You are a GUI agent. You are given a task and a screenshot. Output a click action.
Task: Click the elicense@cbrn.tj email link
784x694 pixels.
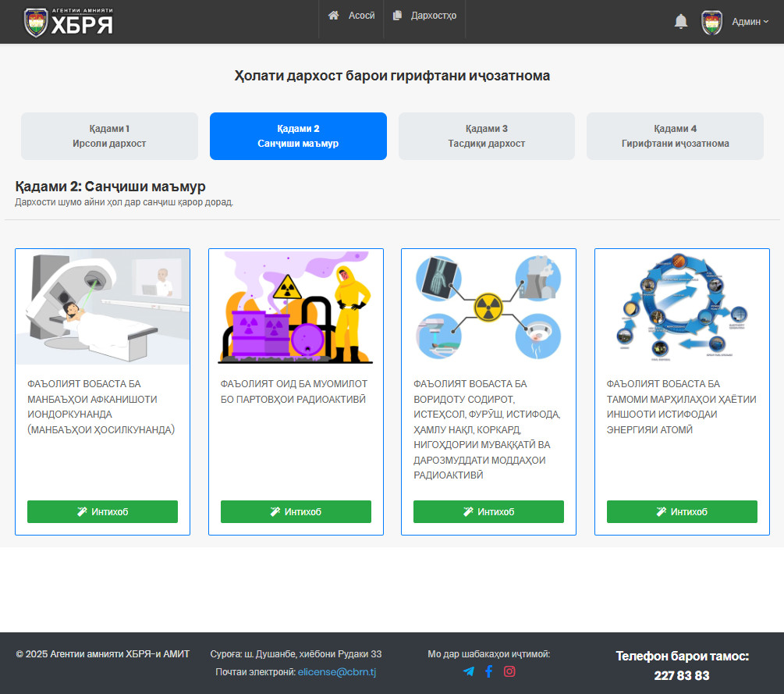click(337, 672)
